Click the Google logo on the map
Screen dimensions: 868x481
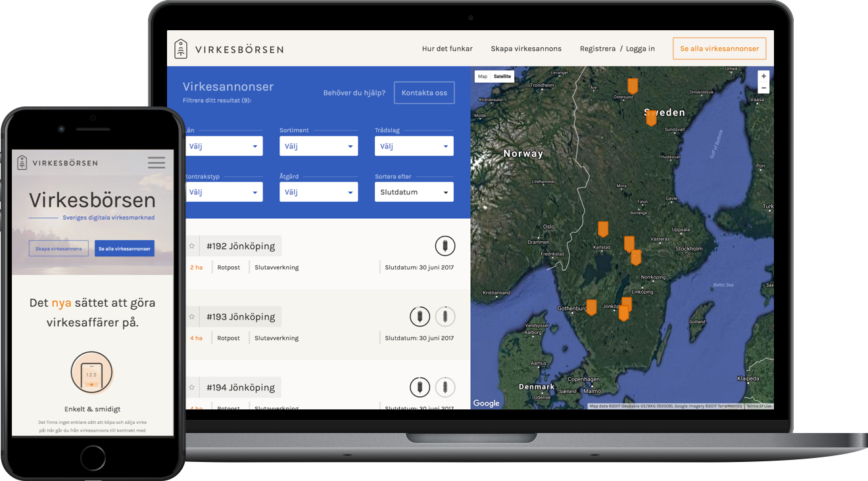pos(487,403)
